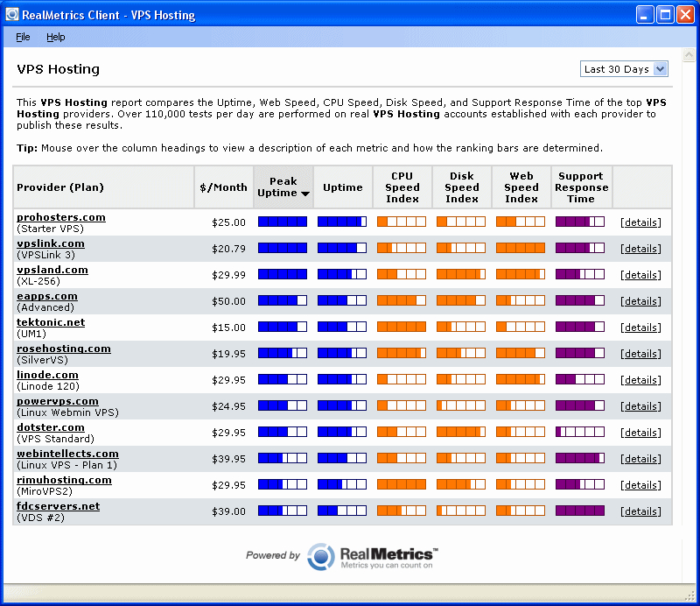700x606 pixels.
Task: Sort by CPU Speed Index header
Action: point(402,187)
